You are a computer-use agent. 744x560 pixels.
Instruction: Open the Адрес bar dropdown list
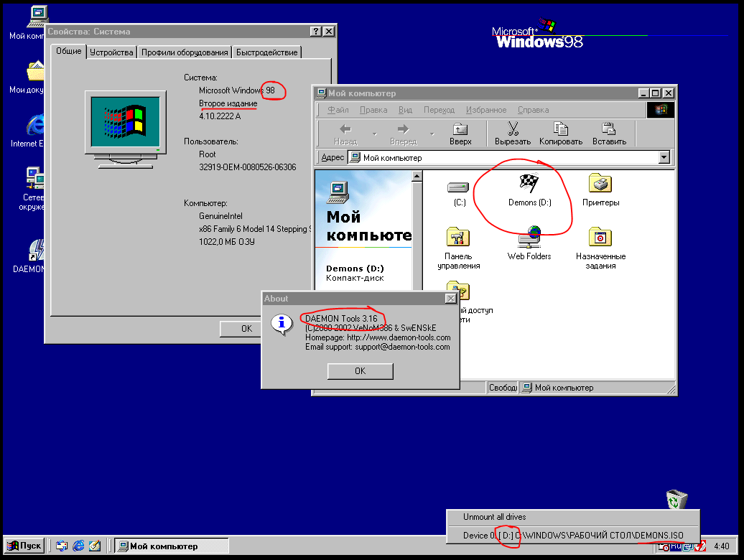coord(664,158)
